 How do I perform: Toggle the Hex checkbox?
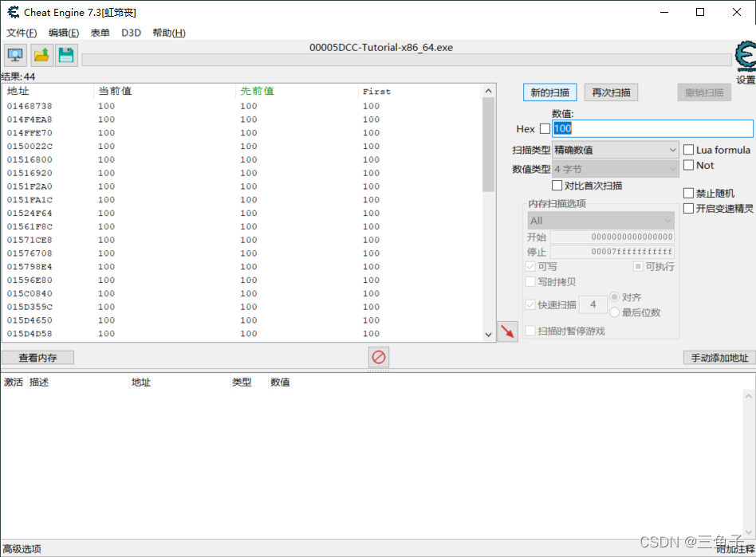tap(545, 128)
